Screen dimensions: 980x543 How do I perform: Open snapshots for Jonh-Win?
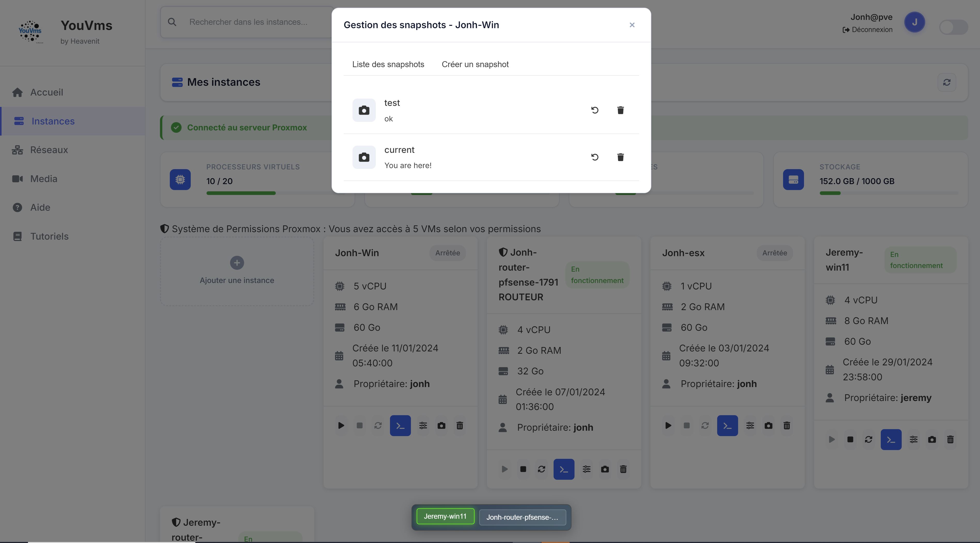tap(441, 426)
